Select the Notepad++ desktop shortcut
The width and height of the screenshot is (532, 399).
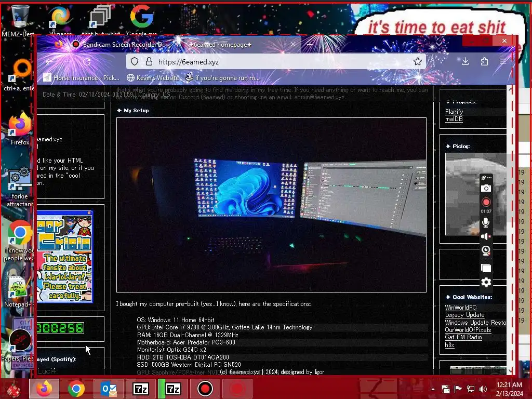[x=18, y=291]
